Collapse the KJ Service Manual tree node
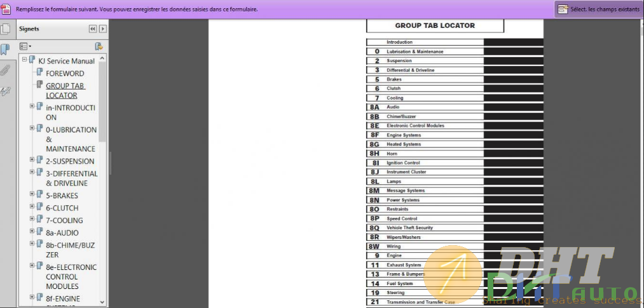This screenshot has height=308, width=644. pos(24,60)
